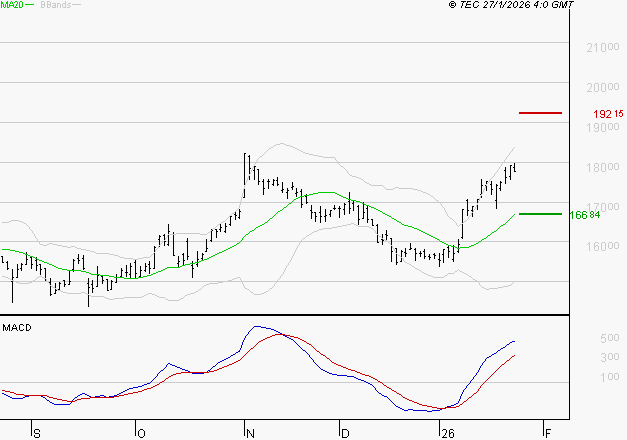
Task: Click the red resistance level line
Action: (x=540, y=113)
